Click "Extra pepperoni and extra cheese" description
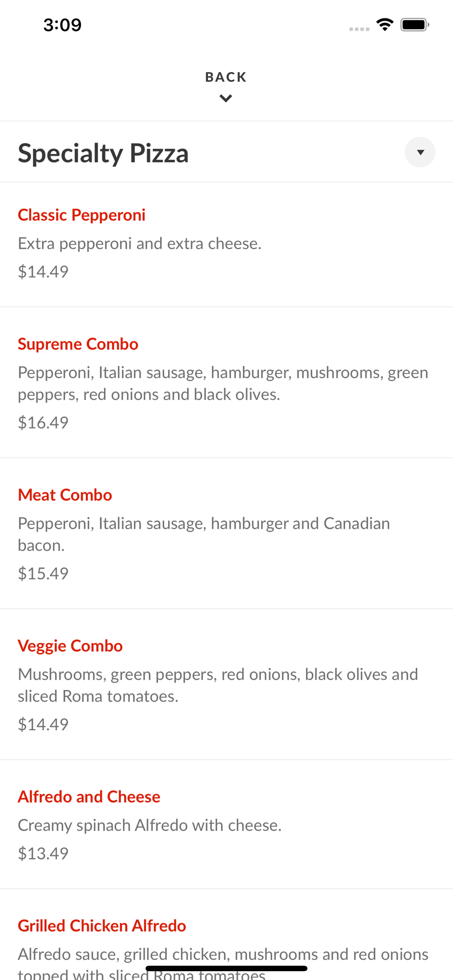The height and width of the screenshot is (980, 453). tap(140, 244)
